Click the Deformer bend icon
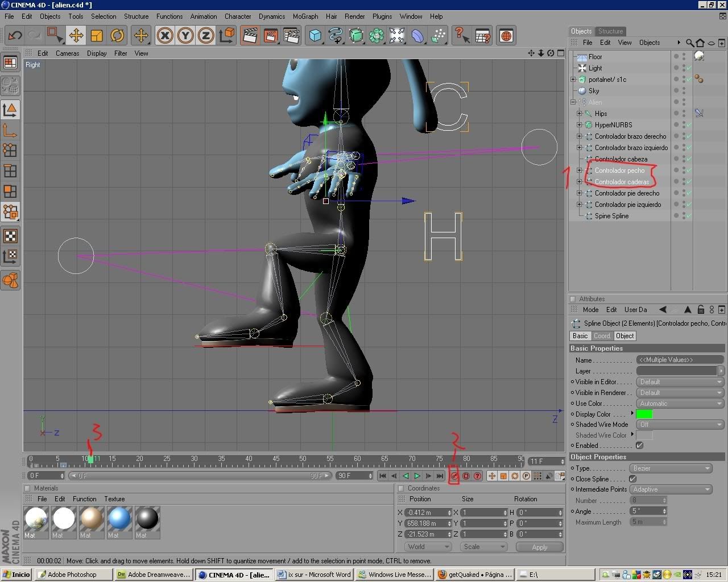Screen dimensions: 728x582 tap(417, 36)
